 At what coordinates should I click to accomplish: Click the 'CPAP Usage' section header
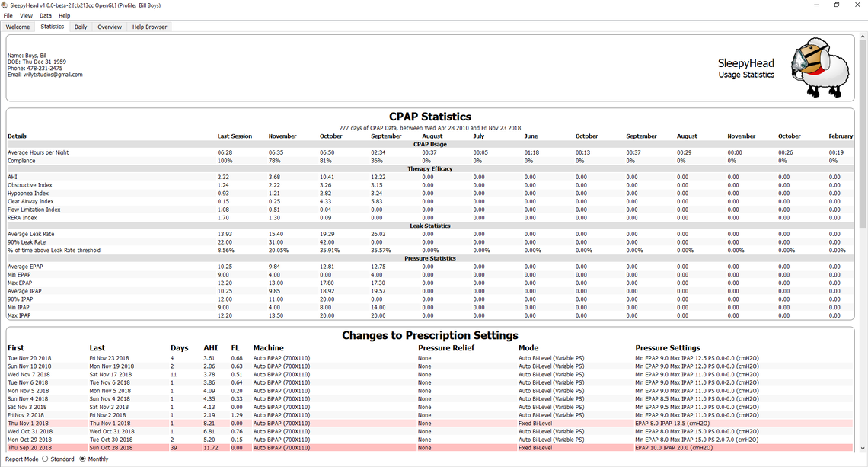430,145
